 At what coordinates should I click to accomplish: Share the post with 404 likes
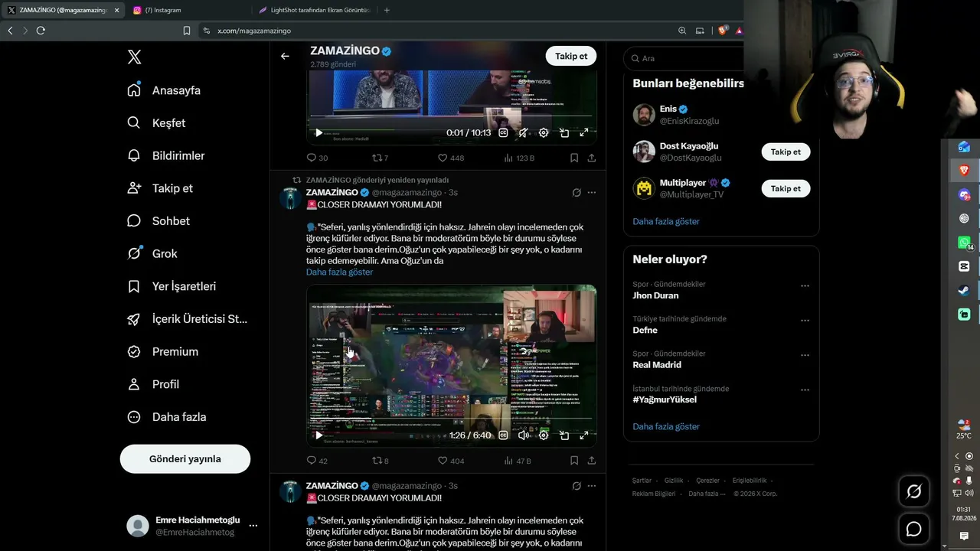592,461
